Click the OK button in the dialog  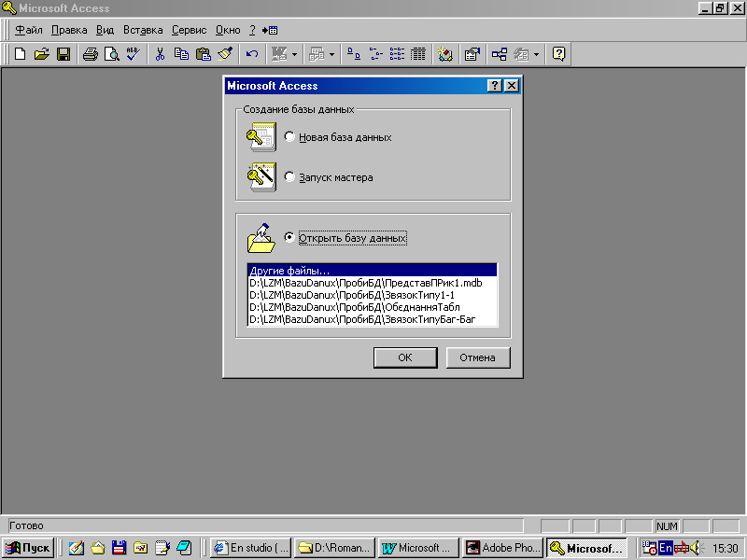(x=405, y=357)
